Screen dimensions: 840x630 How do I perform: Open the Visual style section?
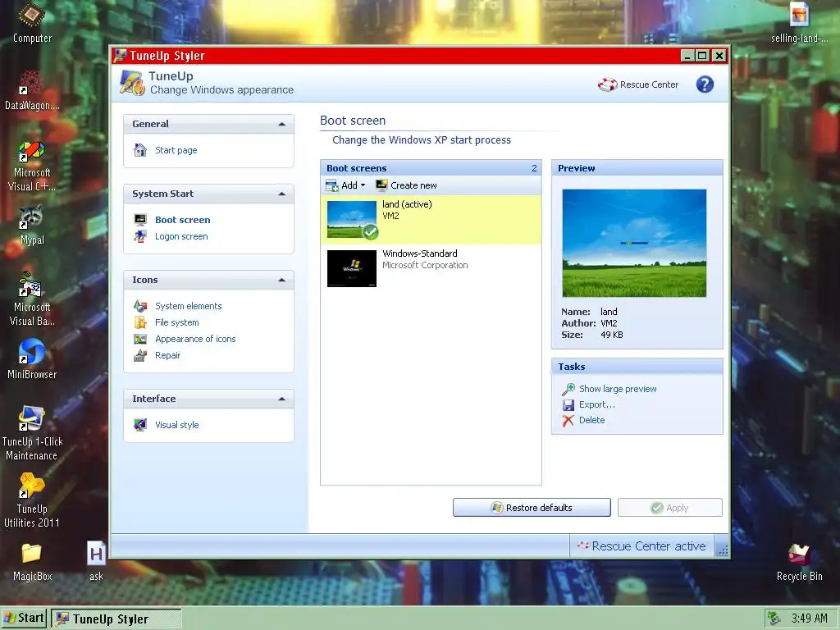pyautogui.click(x=177, y=425)
